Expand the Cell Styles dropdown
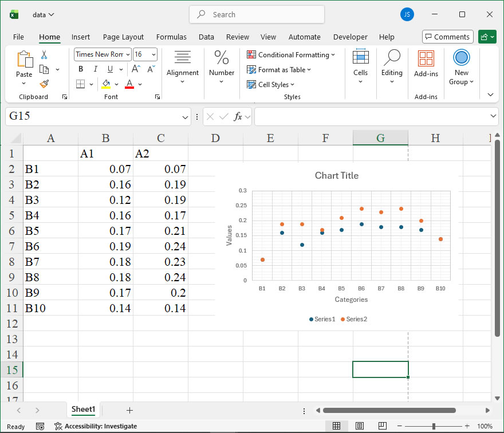The image size is (504, 433). point(272,85)
